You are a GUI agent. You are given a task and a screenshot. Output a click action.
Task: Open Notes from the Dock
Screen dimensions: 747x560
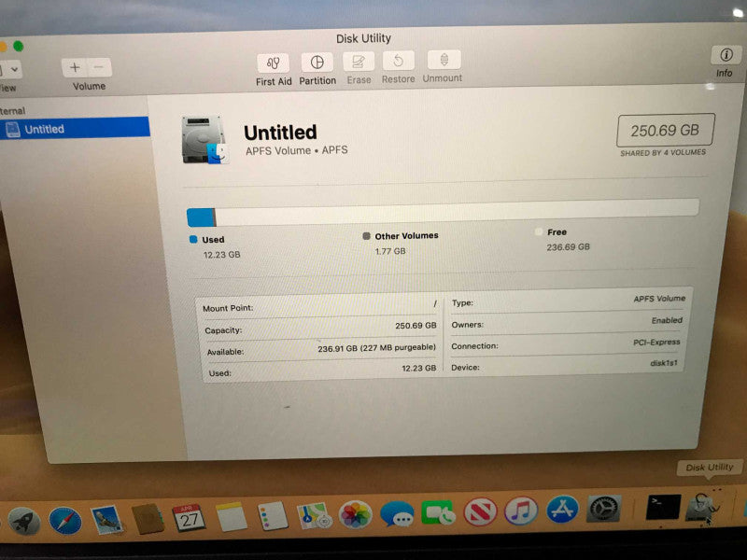pos(231,517)
